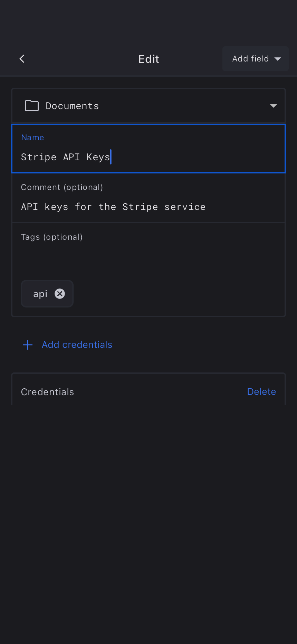Click the Name field label
The width and height of the screenshot is (297, 644).
pyautogui.click(x=32, y=138)
